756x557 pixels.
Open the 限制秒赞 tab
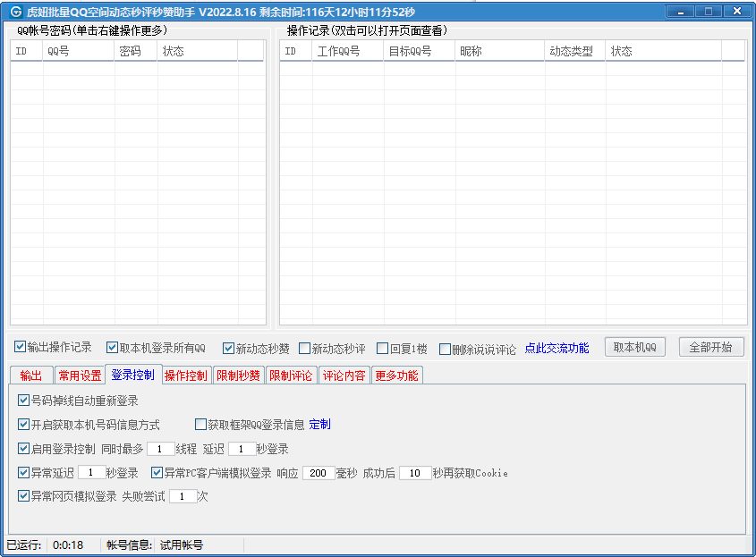[x=238, y=376]
